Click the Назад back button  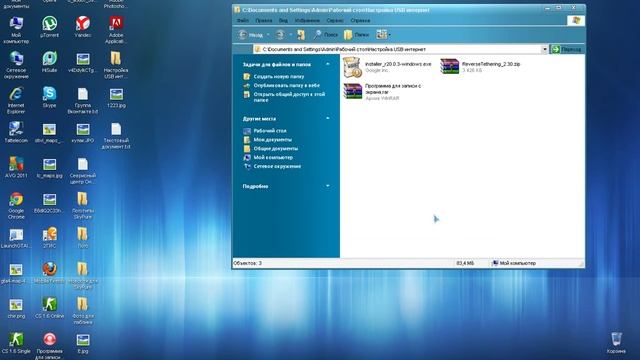click(x=251, y=35)
